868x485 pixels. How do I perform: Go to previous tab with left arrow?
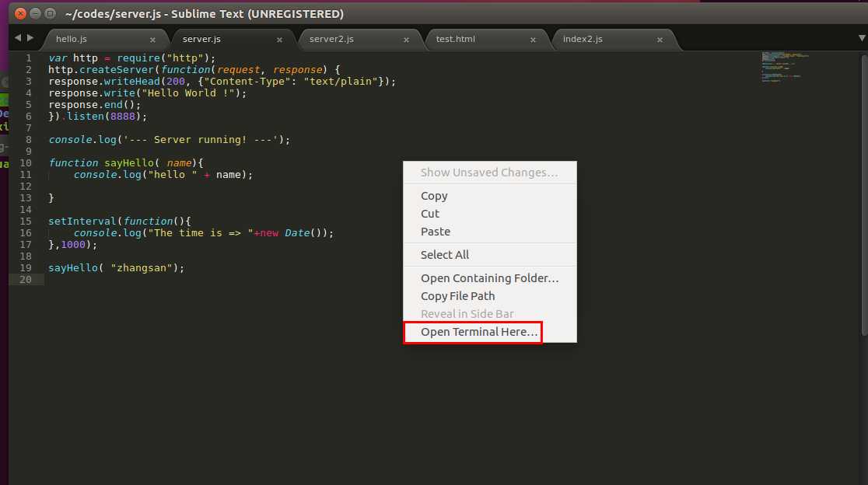point(18,37)
